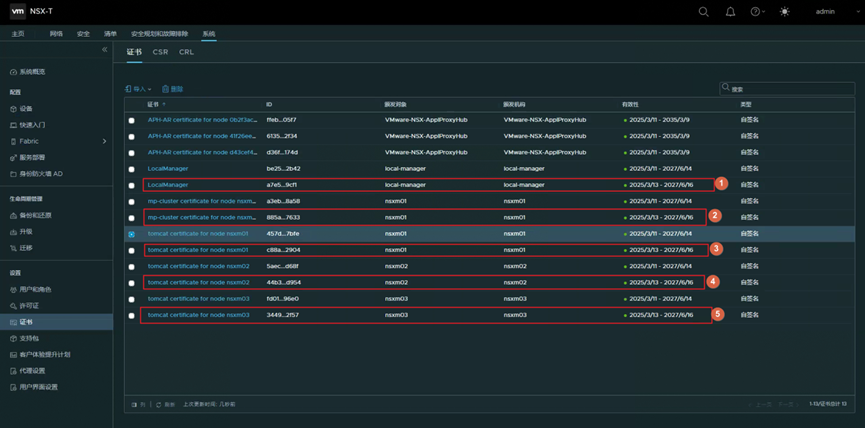This screenshot has height=428, width=865.
Task: Click the certificate search input field
Action: [787, 88]
